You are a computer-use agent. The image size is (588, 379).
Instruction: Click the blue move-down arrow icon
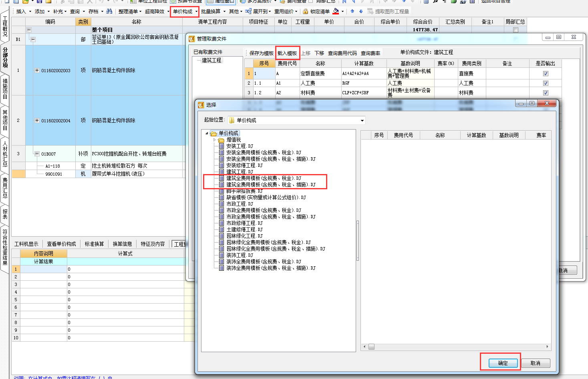click(361, 11)
